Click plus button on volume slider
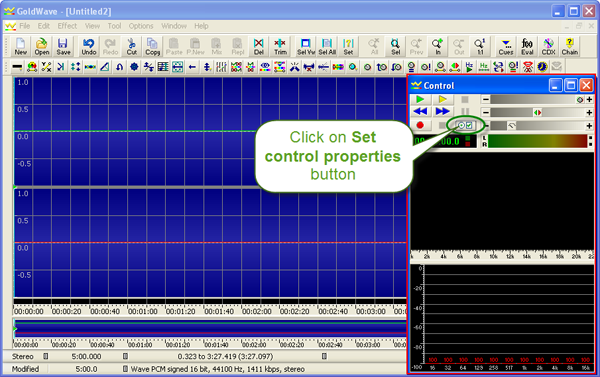The height and width of the screenshot is (377, 600). pyautogui.click(x=589, y=100)
